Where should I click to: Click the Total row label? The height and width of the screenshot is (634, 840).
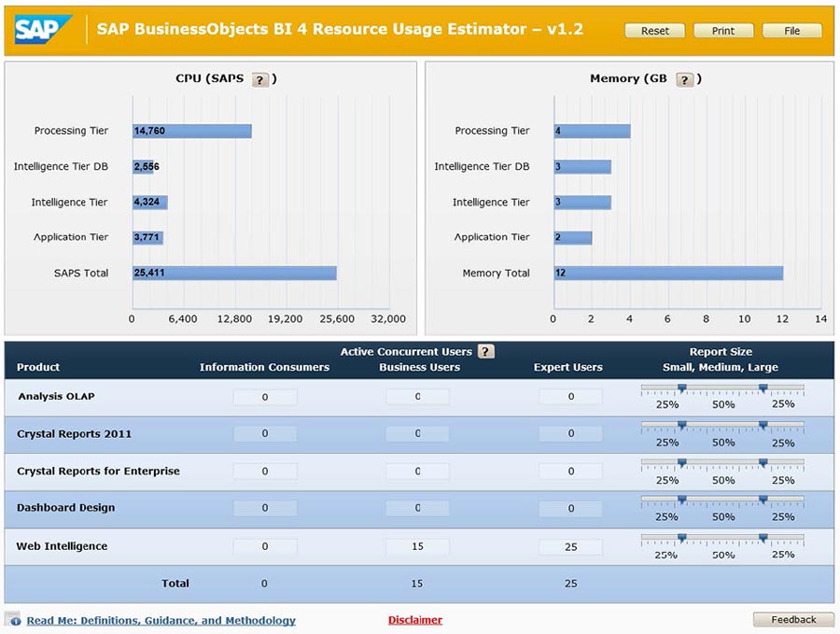pyautogui.click(x=175, y=583)
